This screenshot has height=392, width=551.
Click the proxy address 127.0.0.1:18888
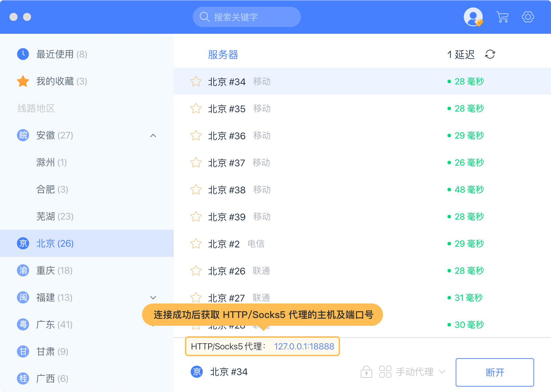tap(304, 346)
